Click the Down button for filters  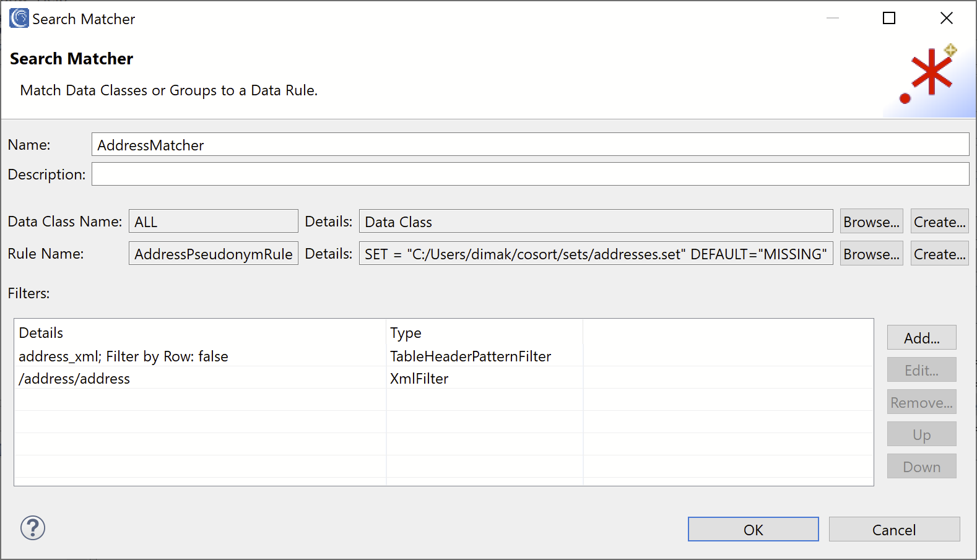(x=921, y=466)
